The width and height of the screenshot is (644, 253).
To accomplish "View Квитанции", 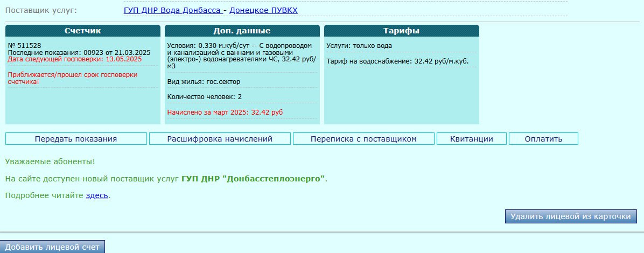I will (x=472, y=139).
